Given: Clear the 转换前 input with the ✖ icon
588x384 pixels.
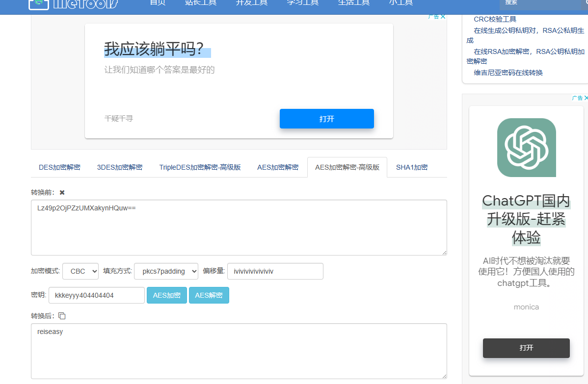Looking at the screenshot, I should 62,193.
